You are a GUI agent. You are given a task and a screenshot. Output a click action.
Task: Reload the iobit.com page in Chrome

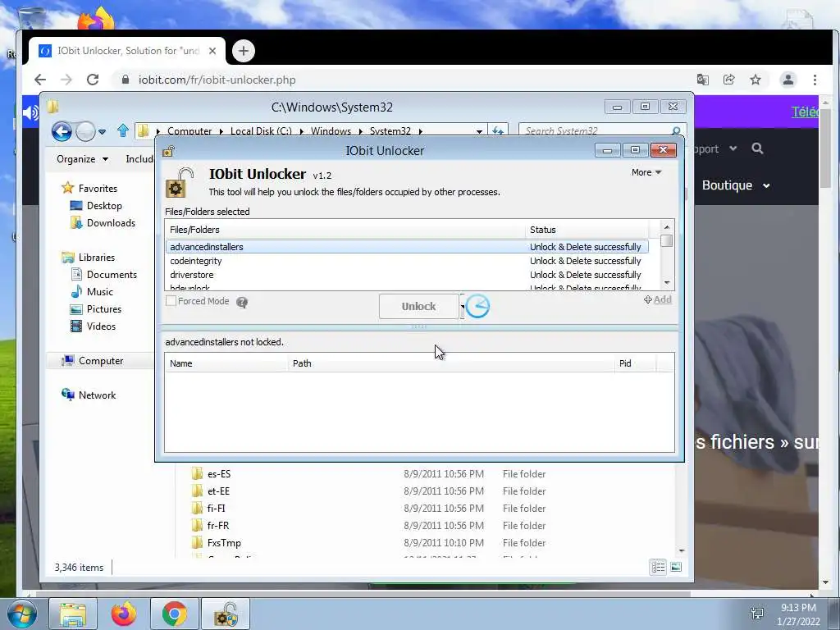point(93,80)
